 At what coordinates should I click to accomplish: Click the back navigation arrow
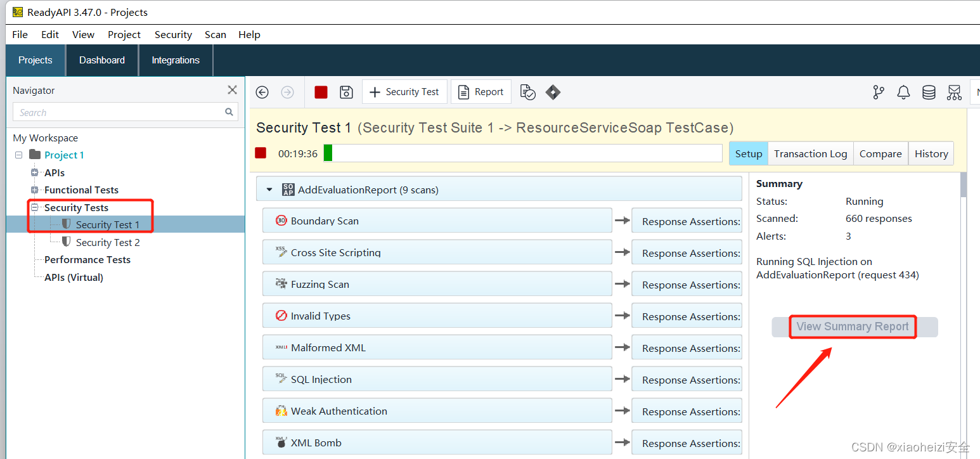(x=262, y=92)
